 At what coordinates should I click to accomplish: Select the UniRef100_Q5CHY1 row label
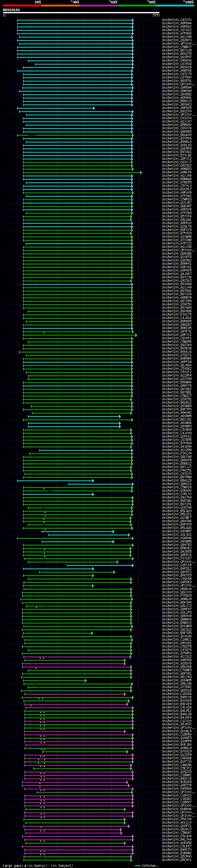tap(176, 860)
